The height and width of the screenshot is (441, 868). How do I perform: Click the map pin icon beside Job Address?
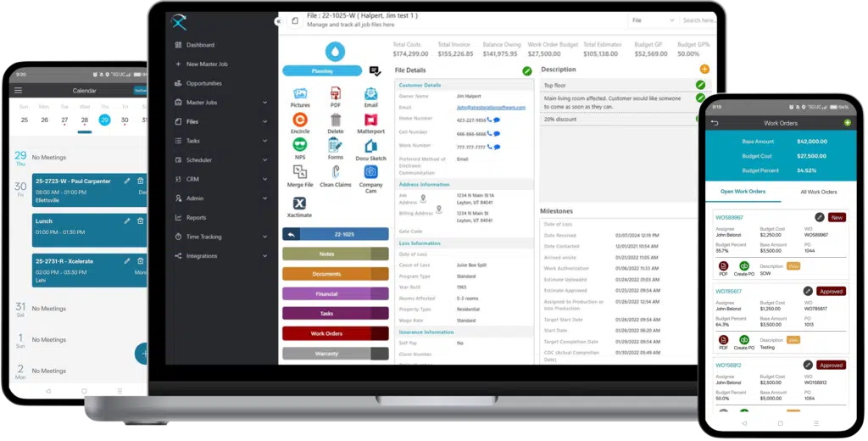[x=423, y=198]
